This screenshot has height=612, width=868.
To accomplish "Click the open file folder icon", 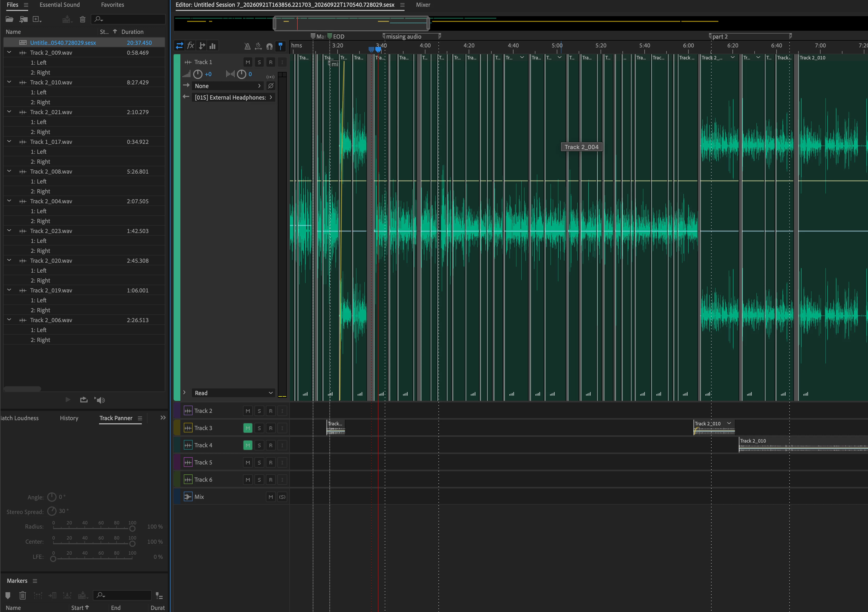I will 9,19.
